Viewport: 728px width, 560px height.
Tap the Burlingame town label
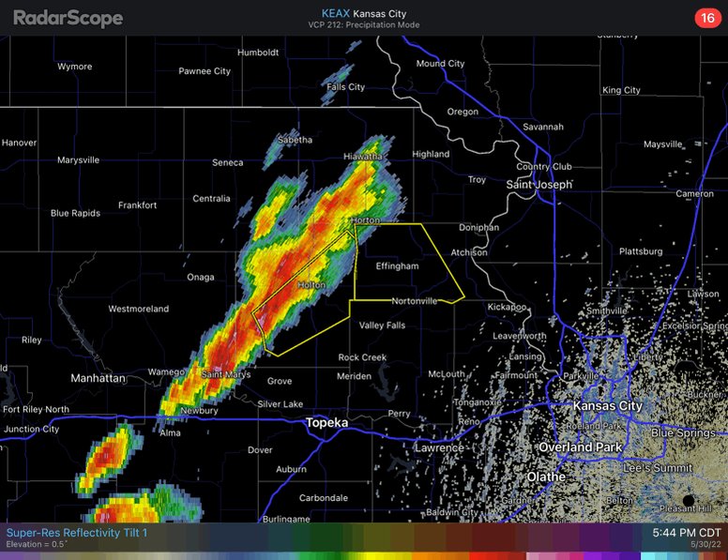286,519
